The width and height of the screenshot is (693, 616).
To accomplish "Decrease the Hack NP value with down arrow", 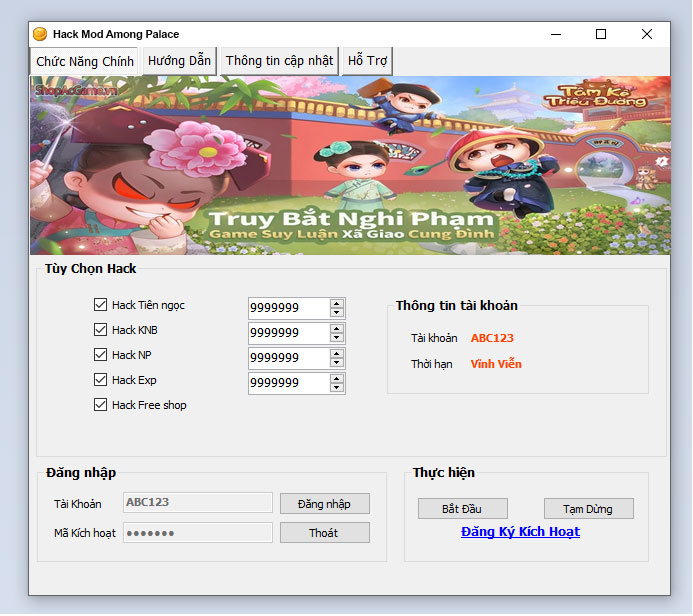I will pyautogui.click(x=337, y=362).
